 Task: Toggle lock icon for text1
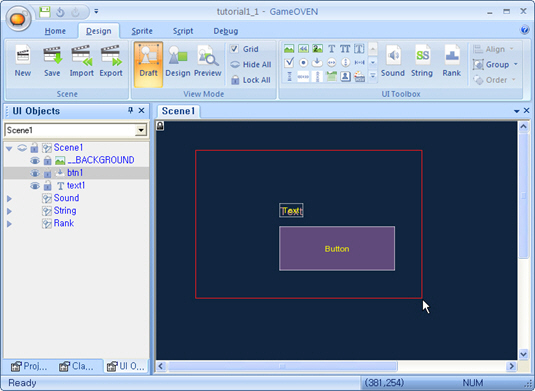[47, 186]
